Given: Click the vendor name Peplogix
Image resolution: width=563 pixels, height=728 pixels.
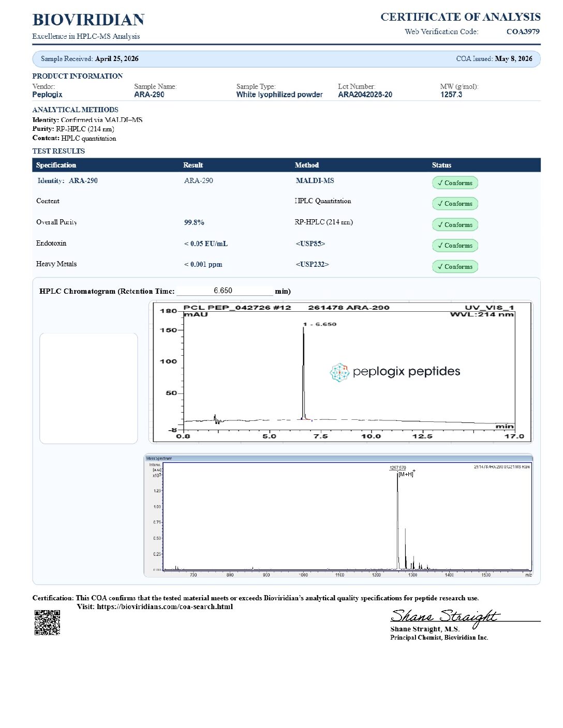Looking at the screenshot, I should point(47,95).
